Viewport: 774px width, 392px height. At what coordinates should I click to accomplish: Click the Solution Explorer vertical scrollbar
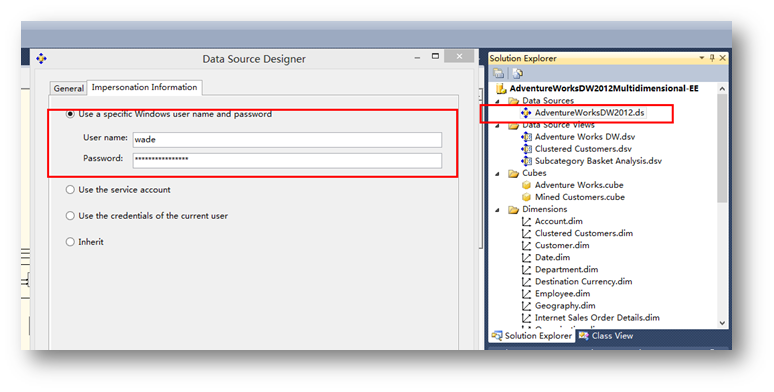click(x=722, y=148)
